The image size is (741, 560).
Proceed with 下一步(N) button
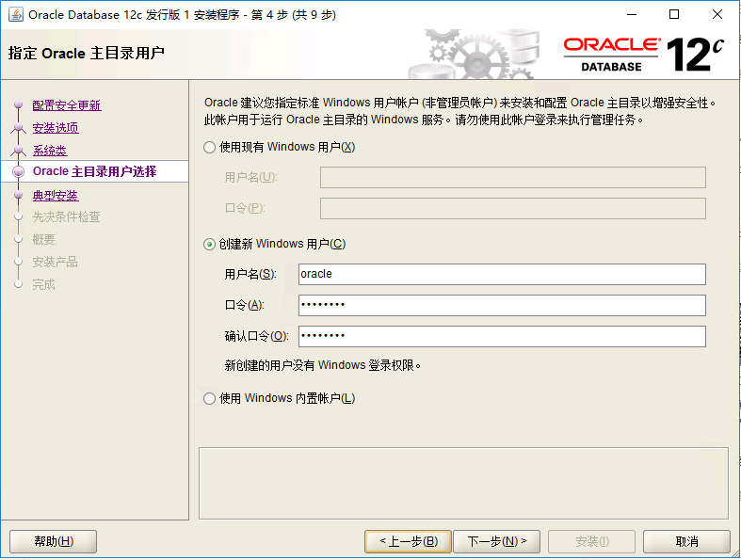497,541
